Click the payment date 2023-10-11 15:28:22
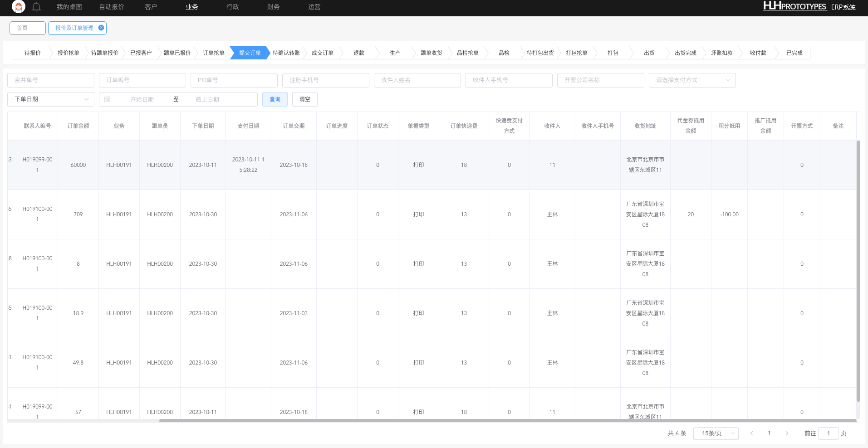868x448 pixels. point(248,165)
